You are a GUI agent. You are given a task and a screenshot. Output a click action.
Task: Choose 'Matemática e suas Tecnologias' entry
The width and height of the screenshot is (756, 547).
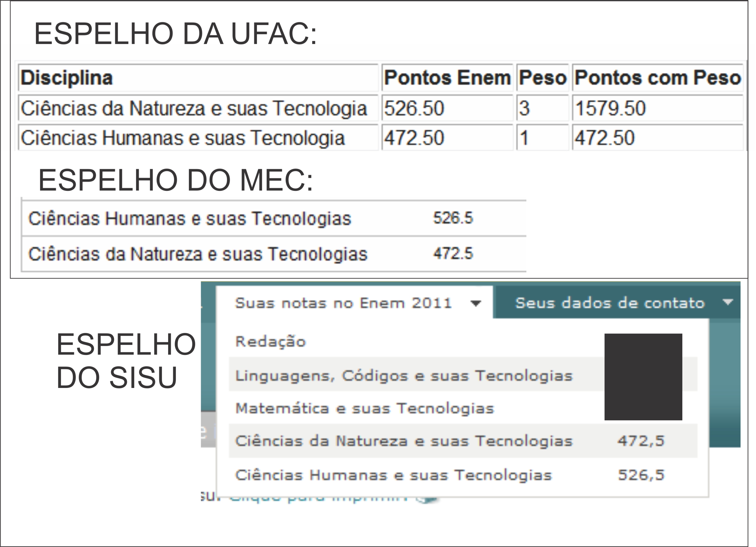pos(365,408)
